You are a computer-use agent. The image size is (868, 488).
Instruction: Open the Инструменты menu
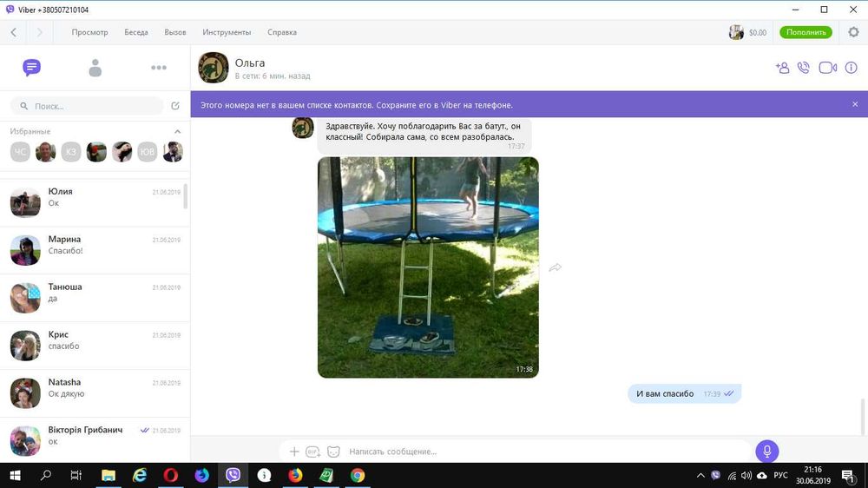[227, 32]
